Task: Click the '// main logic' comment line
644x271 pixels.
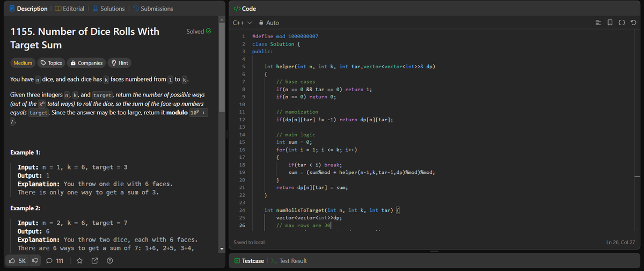Action: [296, 134]
